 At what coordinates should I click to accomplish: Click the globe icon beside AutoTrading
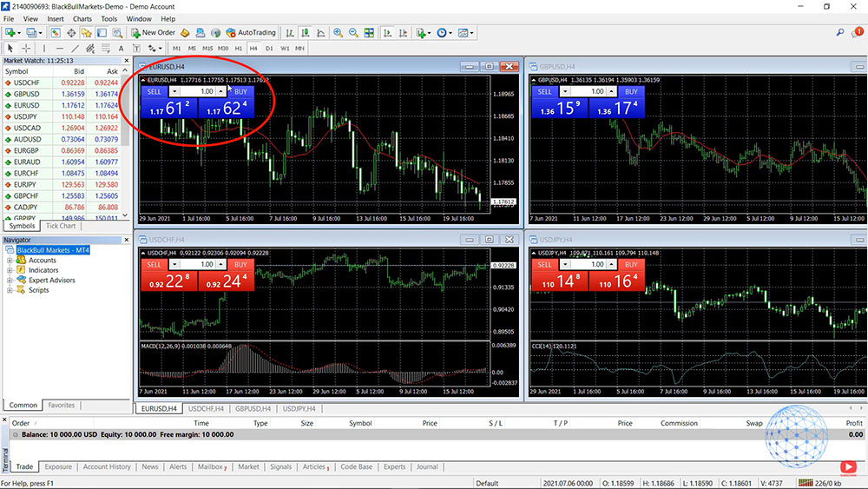coord(216,33)
